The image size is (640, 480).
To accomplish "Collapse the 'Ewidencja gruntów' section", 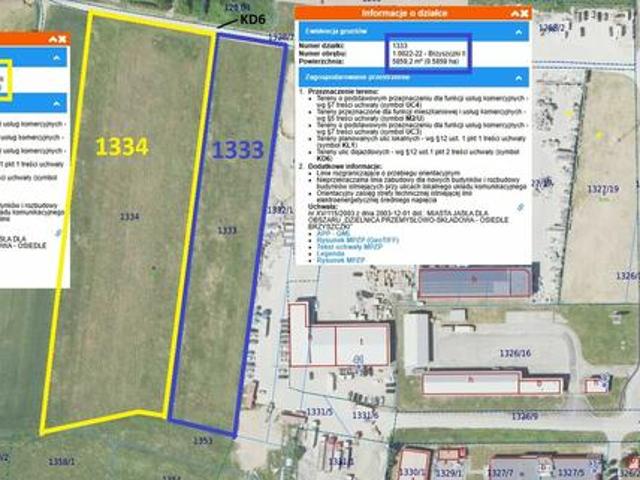I will (519, 32).
